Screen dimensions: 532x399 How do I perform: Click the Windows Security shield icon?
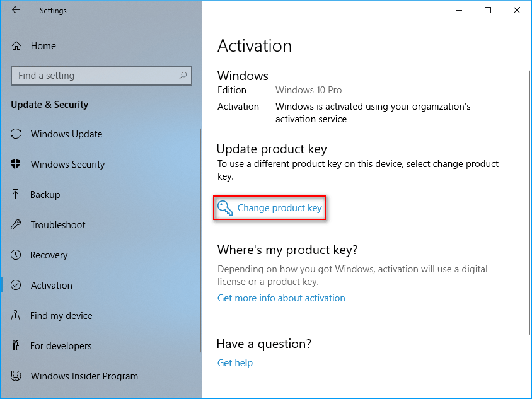(x=16, y=164)
